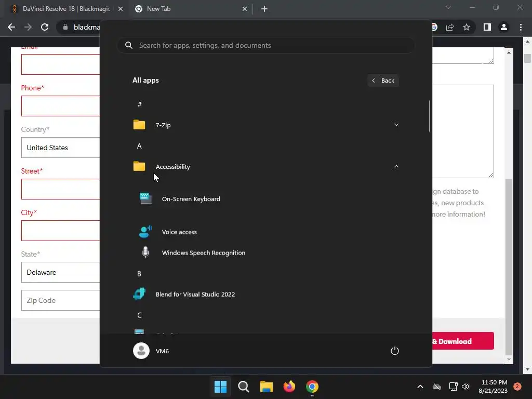
Task: Click the Windows Speech Recognition label
Action: (x=204, y=253)
